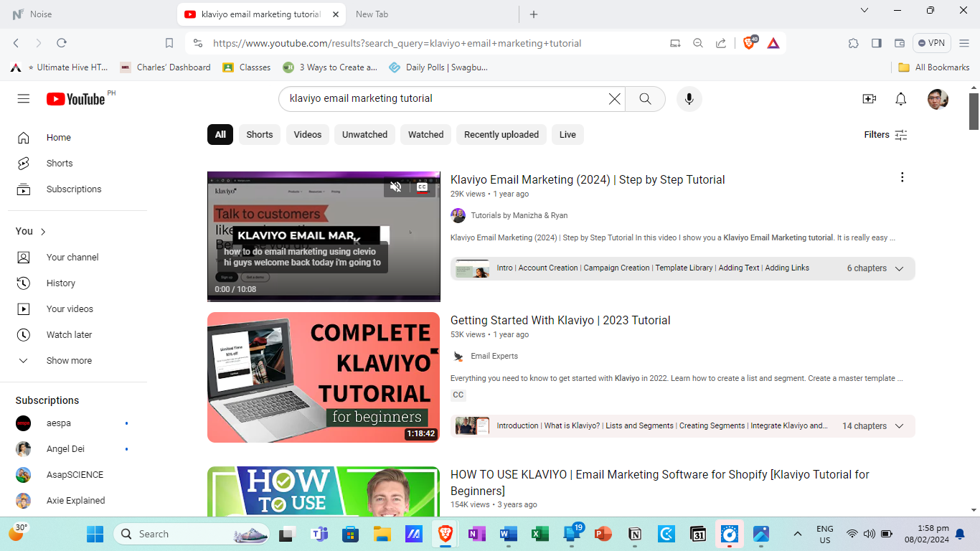Image resolution: width=980 pixels, height=551 pixels.
Task: Select the Watched filter chip
Action: coord(426,135)
